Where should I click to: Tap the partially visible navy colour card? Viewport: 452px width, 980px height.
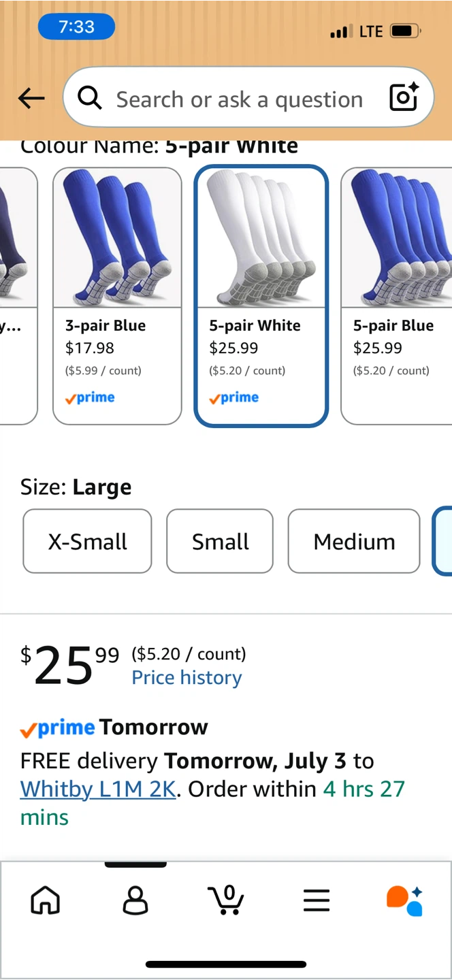[18, 296]
